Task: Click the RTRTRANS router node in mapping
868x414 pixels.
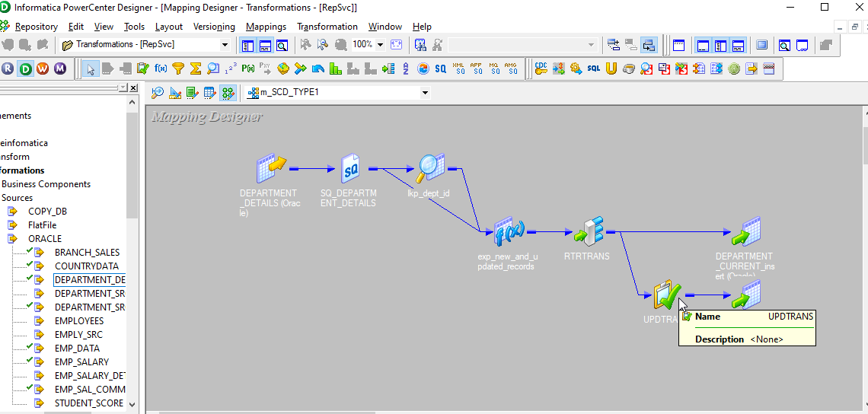Action: pos(588,231)
